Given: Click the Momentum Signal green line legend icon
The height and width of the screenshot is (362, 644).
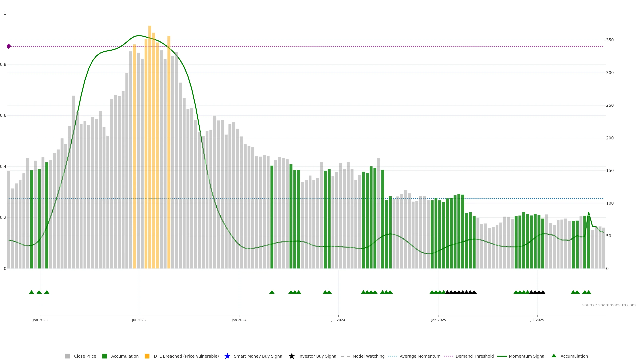Looking at the screenshot, I should click(x=502, y=356).
